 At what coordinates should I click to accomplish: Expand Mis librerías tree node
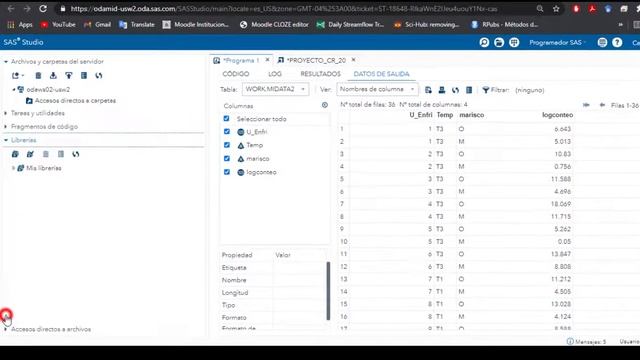[x=13, y=168]
